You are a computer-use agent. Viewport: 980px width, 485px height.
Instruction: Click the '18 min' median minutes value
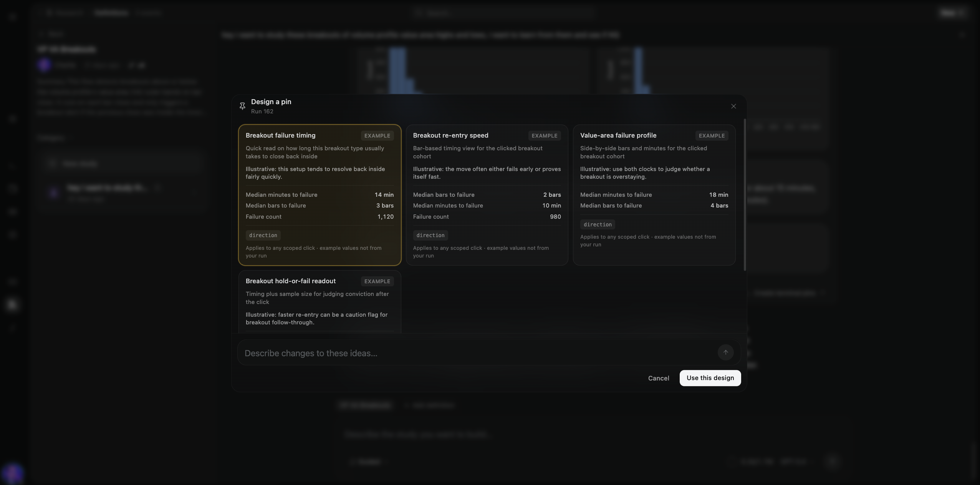coord(718,195)
